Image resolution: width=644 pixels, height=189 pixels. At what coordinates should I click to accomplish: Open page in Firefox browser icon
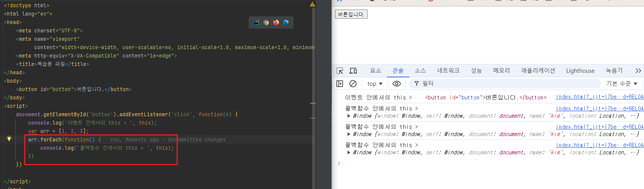click(276, 22)
